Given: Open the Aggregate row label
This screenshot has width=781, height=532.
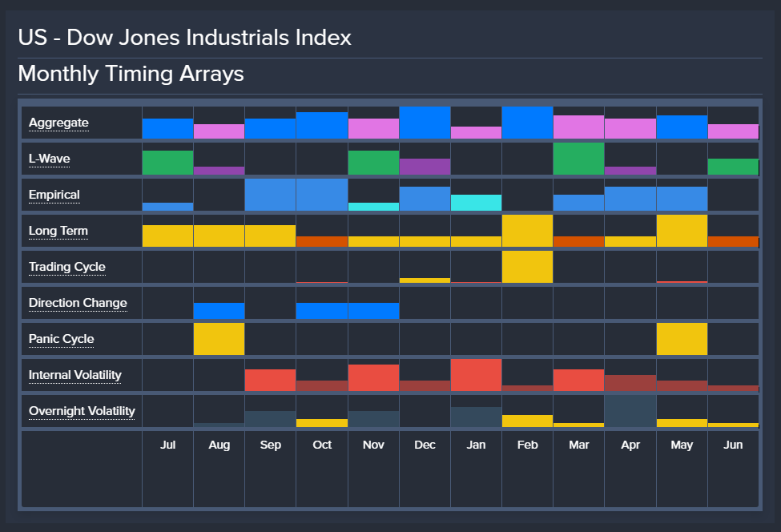Looking at the screenshot, I should click(58, 123).
